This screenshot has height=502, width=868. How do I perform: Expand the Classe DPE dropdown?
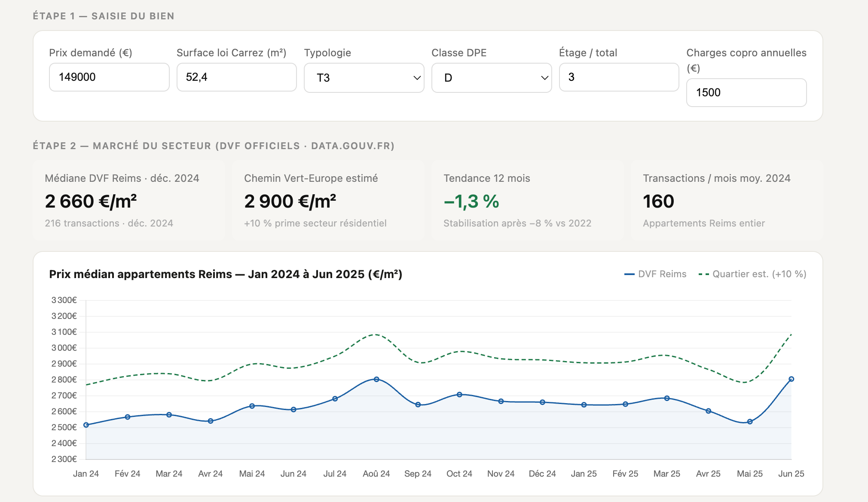491,78
